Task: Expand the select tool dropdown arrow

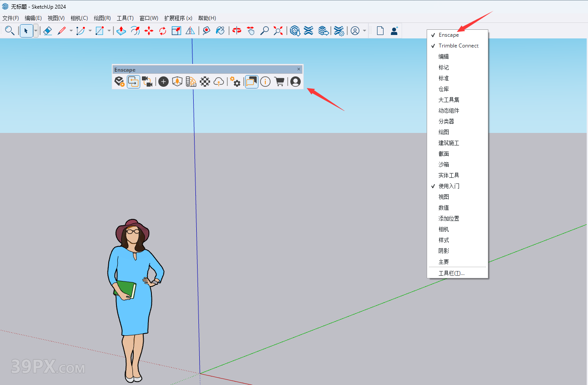Action: [36, 31]
